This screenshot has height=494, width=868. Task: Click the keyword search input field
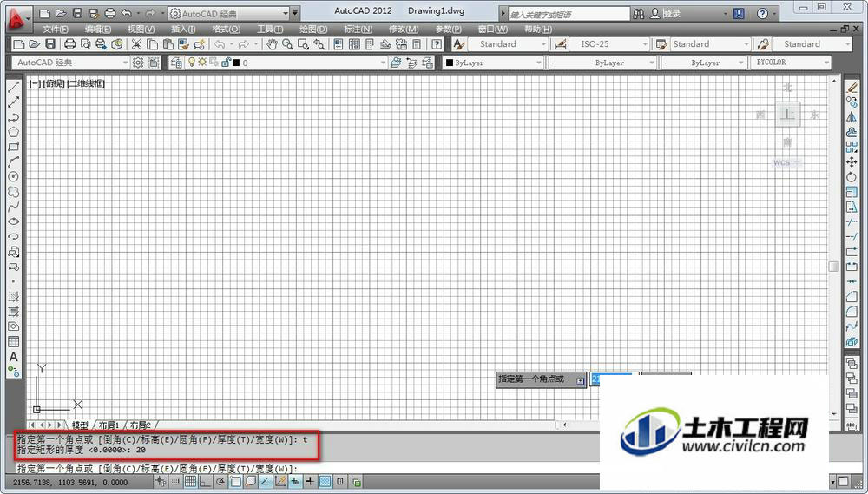click(569, 14)
